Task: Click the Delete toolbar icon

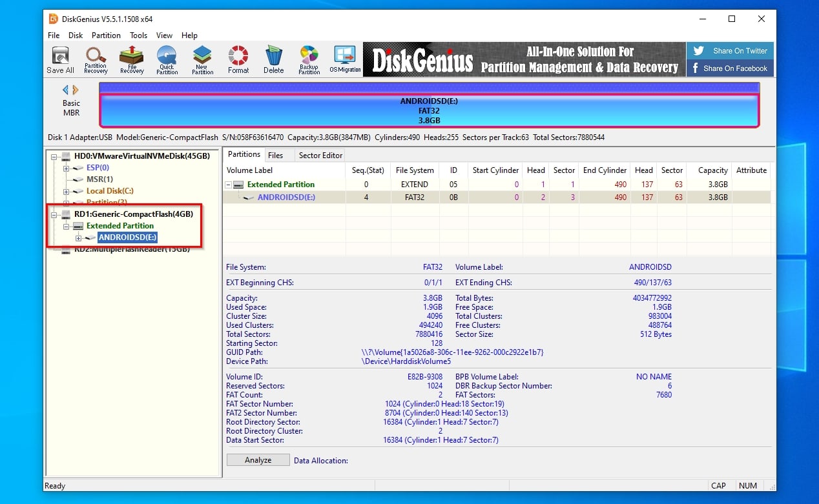Action: (274, 60)
